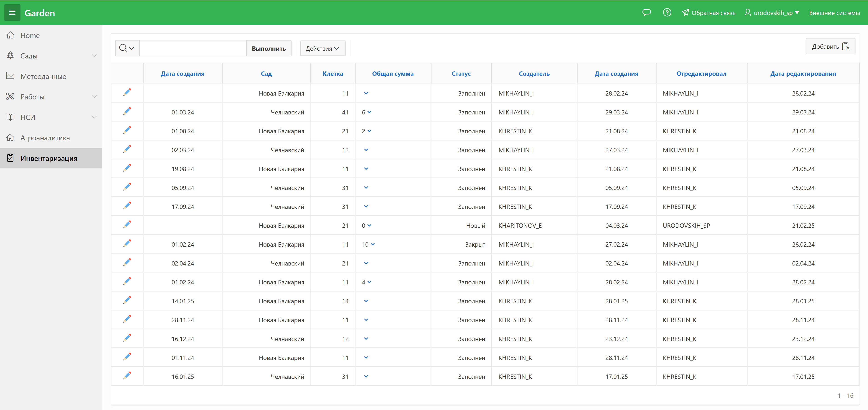Click the Метеоданные chart icon
Image resolution: width=868 pixels, height=410 pixels.
pyautogui.click(x=10, y=76)
